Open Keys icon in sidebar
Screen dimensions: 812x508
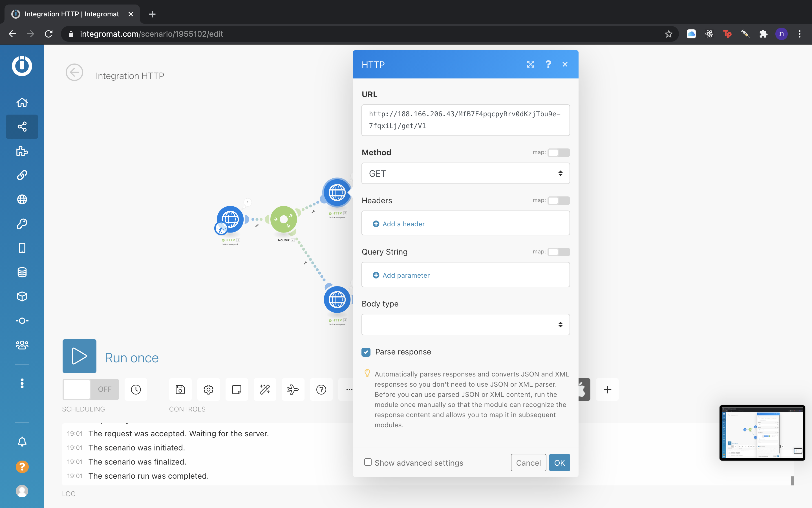22,224
